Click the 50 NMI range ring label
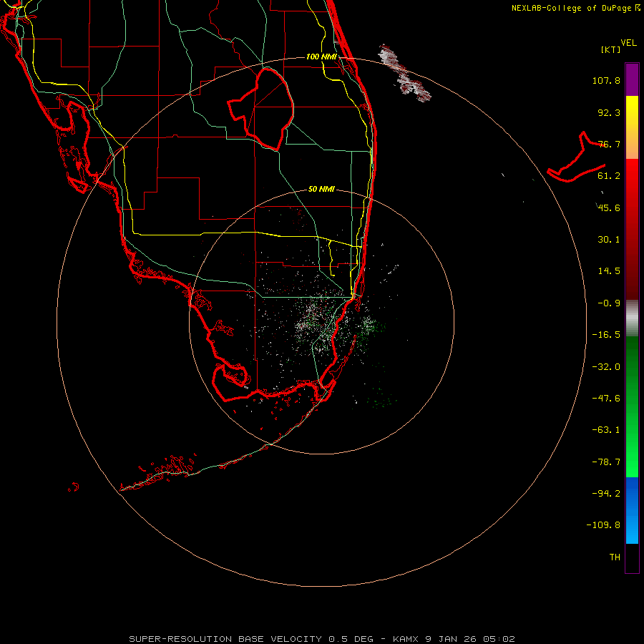 coord(321,190)
